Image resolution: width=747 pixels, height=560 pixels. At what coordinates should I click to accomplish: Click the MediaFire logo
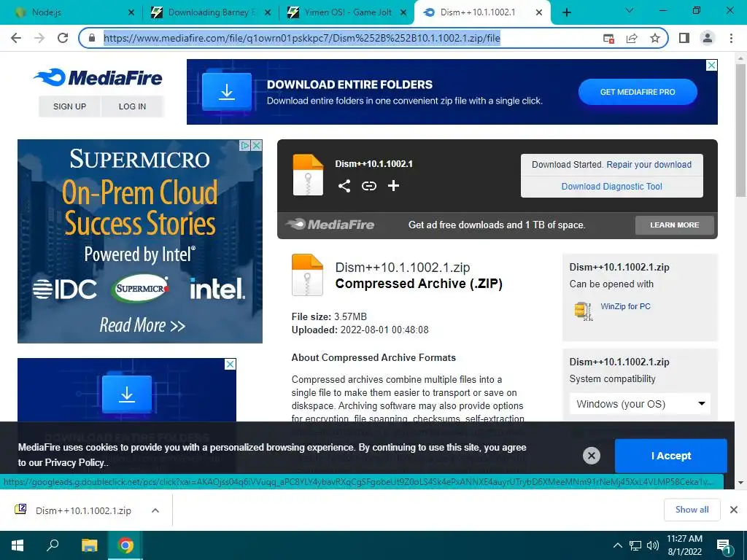tap(98, 77)
